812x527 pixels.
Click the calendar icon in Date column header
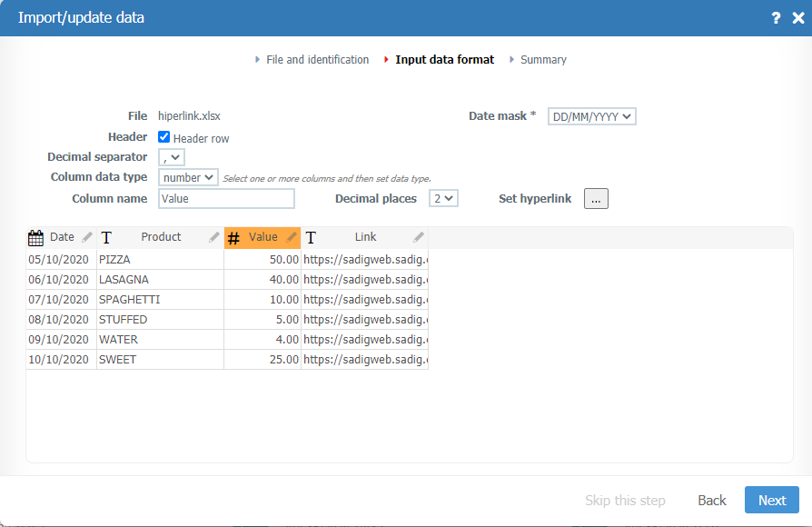coord(36,238)
